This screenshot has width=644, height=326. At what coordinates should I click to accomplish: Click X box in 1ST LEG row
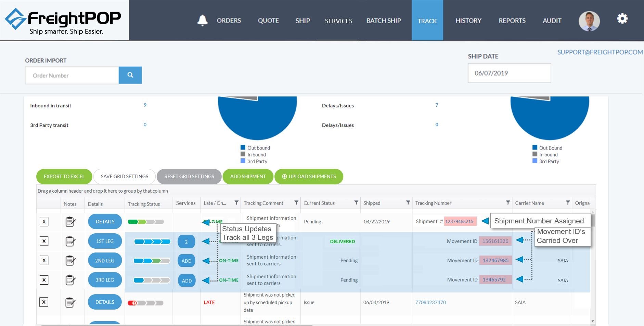coord(44,241)
